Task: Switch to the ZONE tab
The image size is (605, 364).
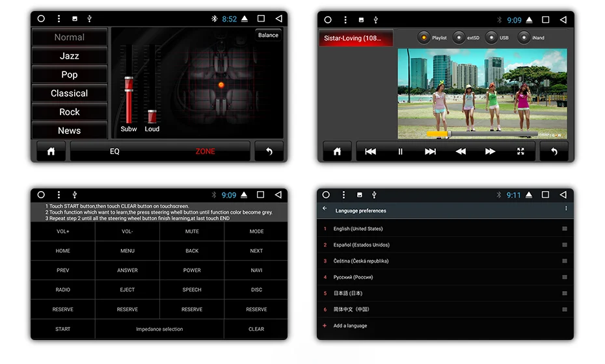Action: tap(206, 151)
